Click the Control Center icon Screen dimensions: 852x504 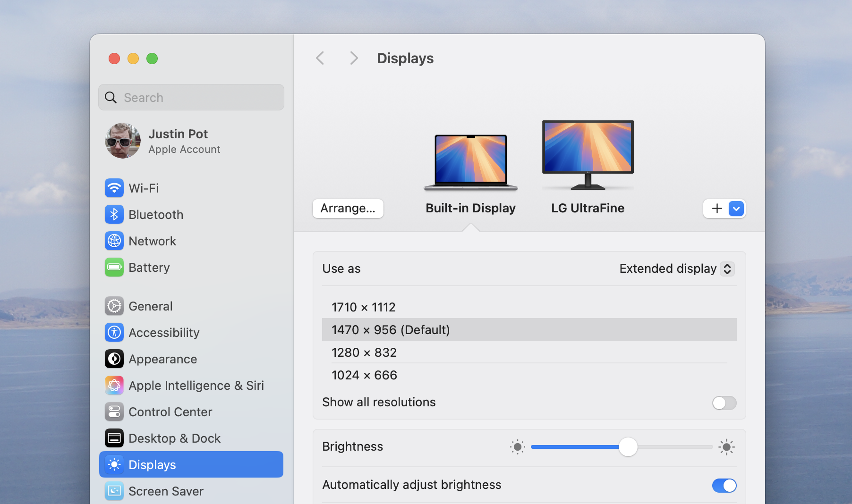tap(114, 412)
